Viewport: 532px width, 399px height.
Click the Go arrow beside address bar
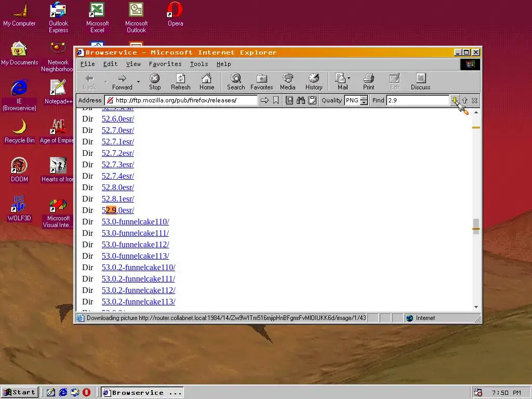tap(264, 100)
